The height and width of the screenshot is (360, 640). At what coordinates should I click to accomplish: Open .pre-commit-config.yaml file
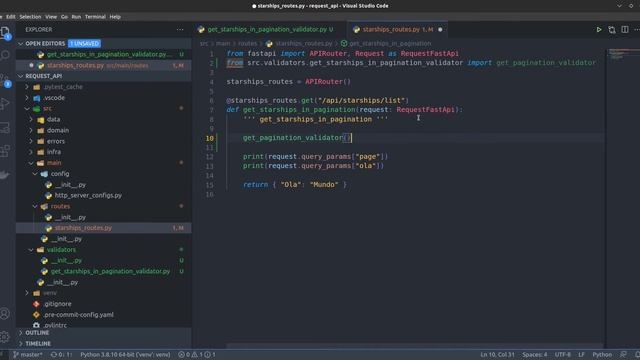(78, 315)
